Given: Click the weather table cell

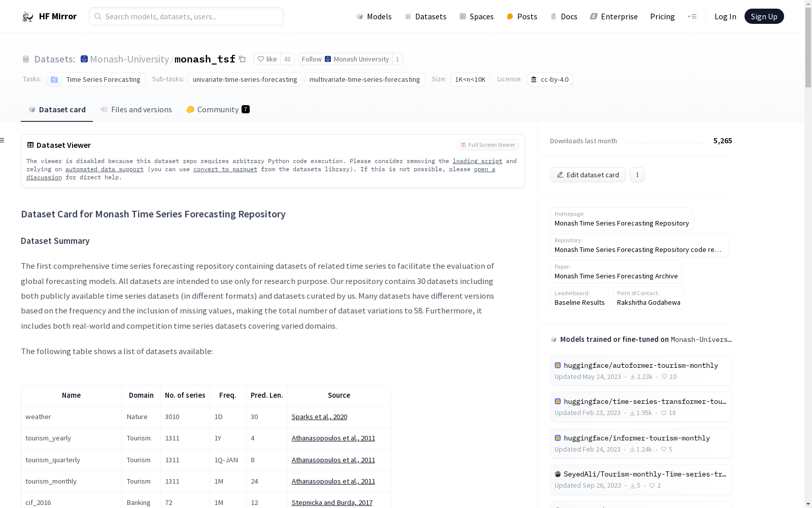Looking at the screenshot, I should point(72,417).
